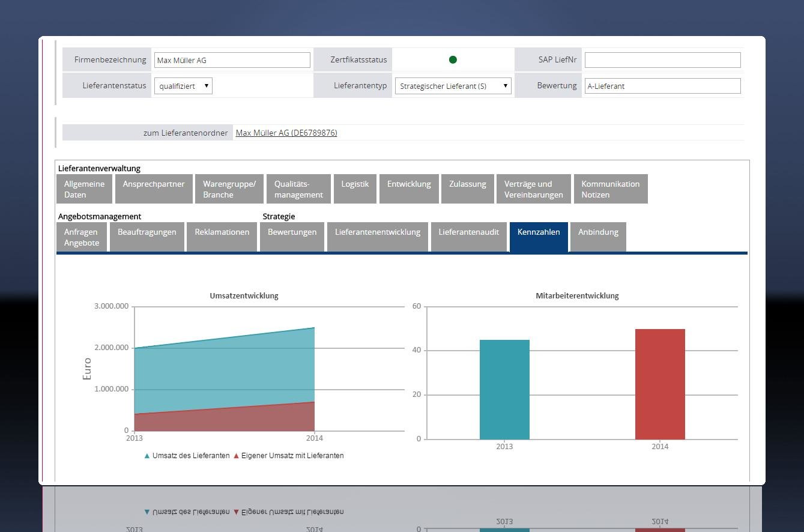Click the Eigener Umsatz mit Lieferanten legend label
This screenshot has height=532, width=804.
tap(292, 456)
